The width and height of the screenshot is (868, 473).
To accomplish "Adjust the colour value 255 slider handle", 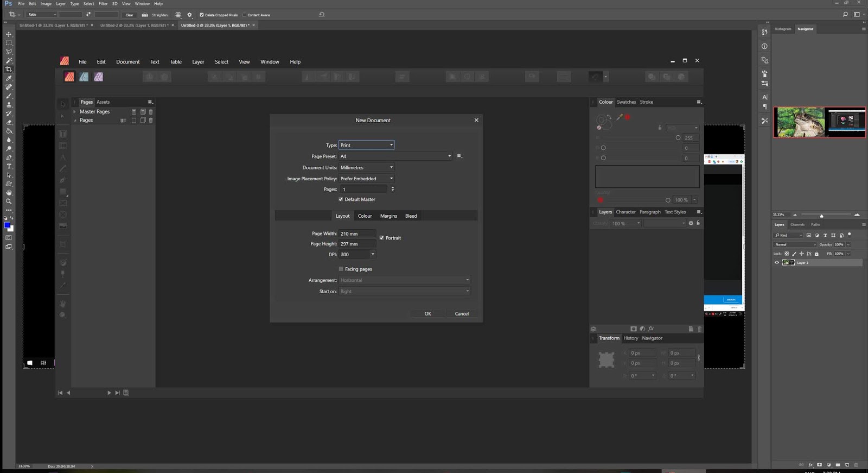I will click(x=678, y=138).
